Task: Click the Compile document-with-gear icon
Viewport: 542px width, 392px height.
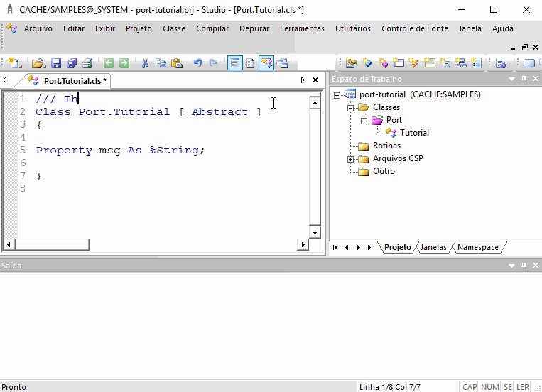Action: click(501, 63)
